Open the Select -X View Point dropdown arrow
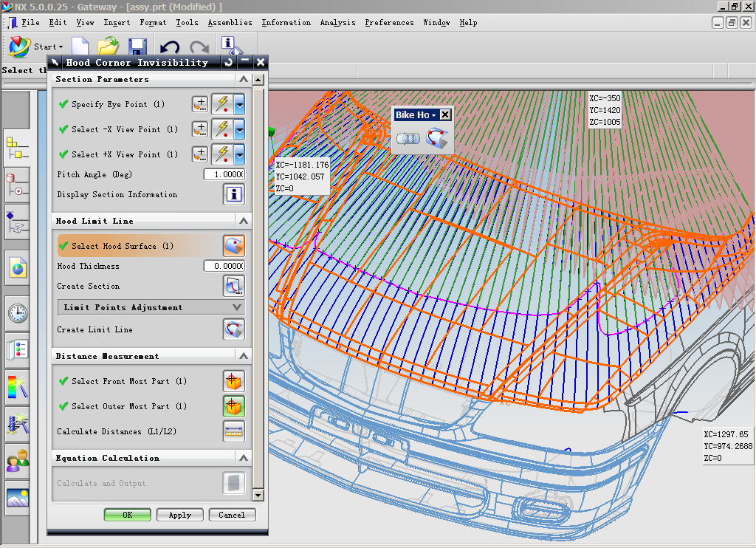Viewport: 756px width, 548px height. [239, 130]
